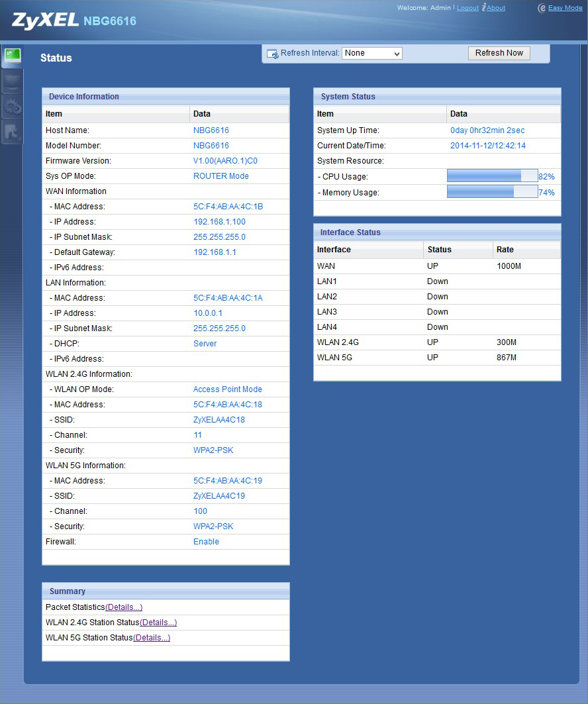Click the LAN4 interface label
Screen dimensions: 588x704
click(x=326, y=327)
